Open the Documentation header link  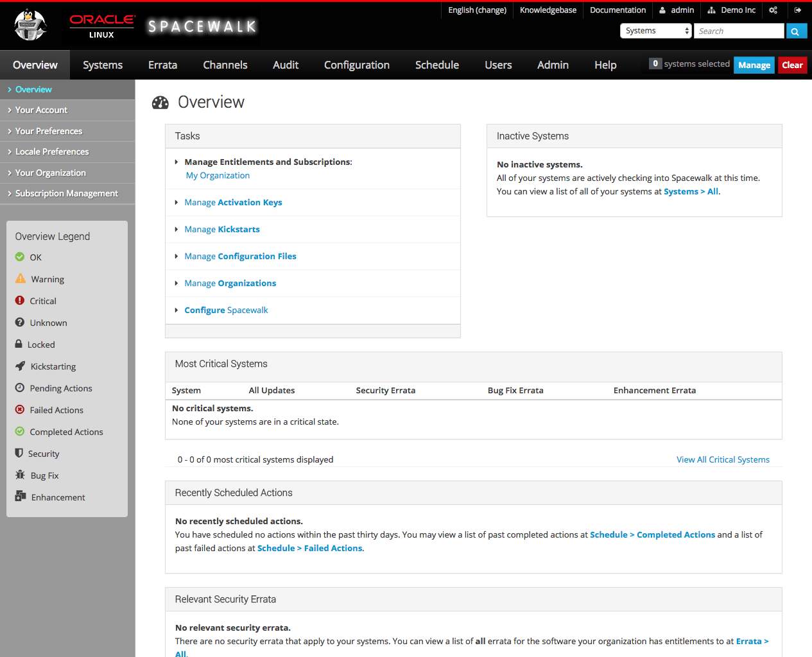(x=618, y=10)
